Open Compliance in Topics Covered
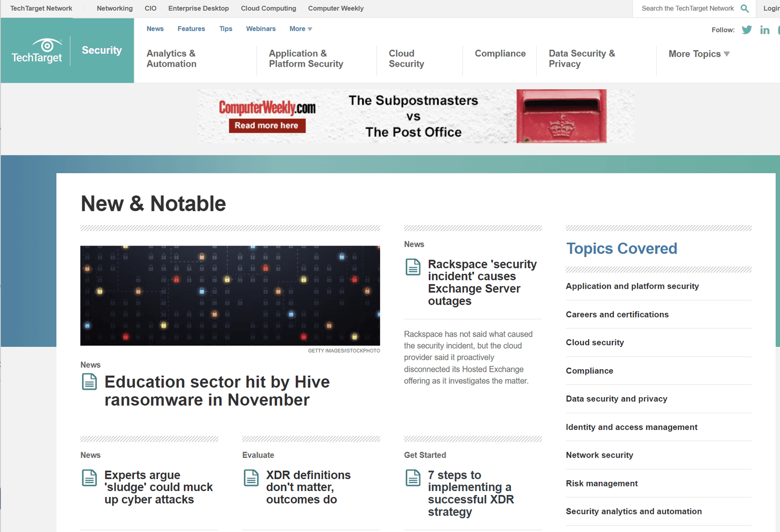The width and height of the screenshot is (780, 532). (589, 371)
